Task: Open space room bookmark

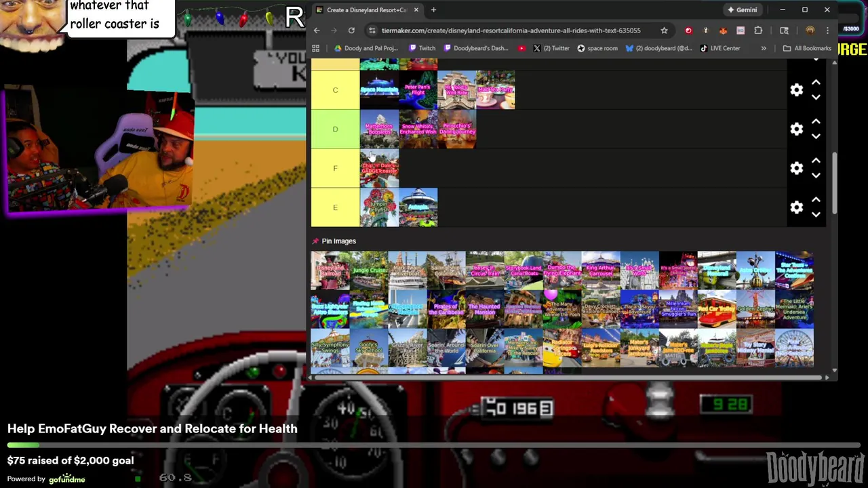Action: (597, 48)
